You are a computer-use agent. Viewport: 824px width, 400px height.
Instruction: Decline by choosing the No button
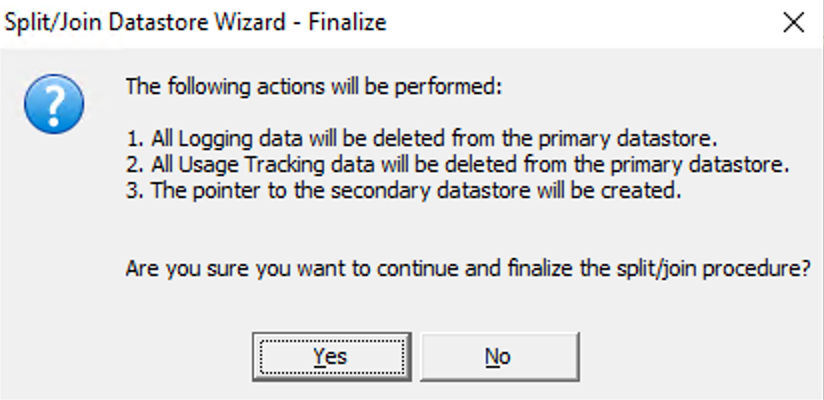coord(500,356)
